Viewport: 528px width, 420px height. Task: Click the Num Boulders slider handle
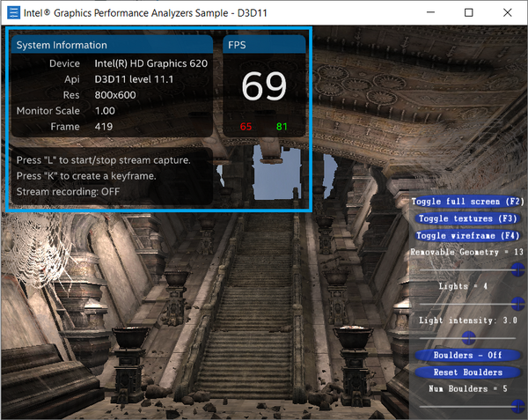pyautogui.click(x=517, y=405)
